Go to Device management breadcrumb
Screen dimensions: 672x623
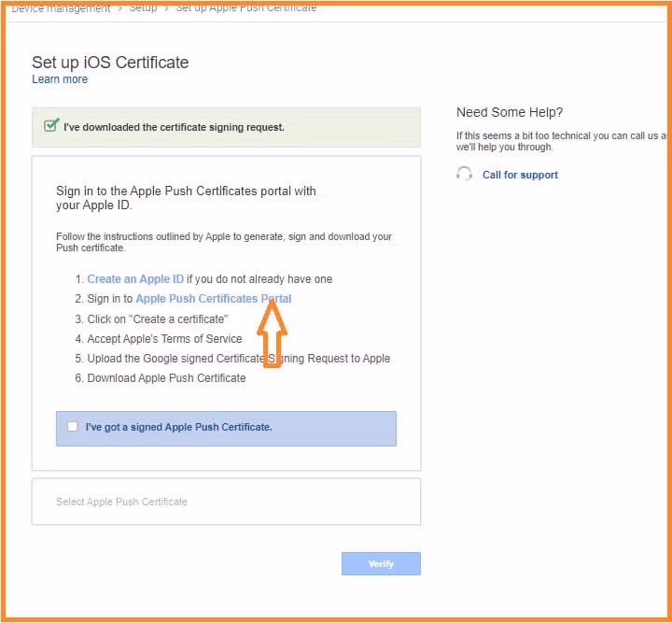61,8
